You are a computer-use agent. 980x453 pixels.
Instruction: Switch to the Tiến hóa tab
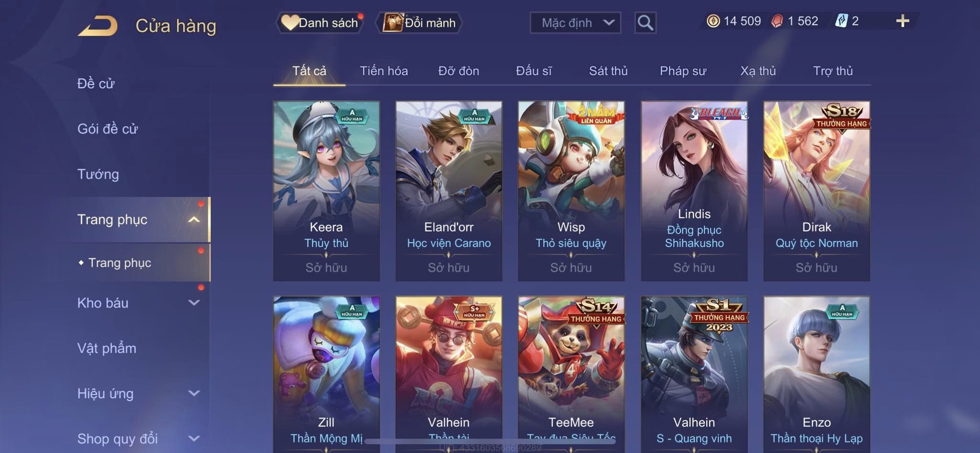[384, 71]
